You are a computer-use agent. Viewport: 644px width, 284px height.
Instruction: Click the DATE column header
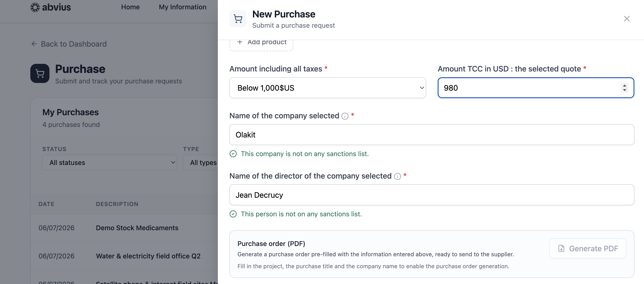pyautogui.click(x=47, y=204)
